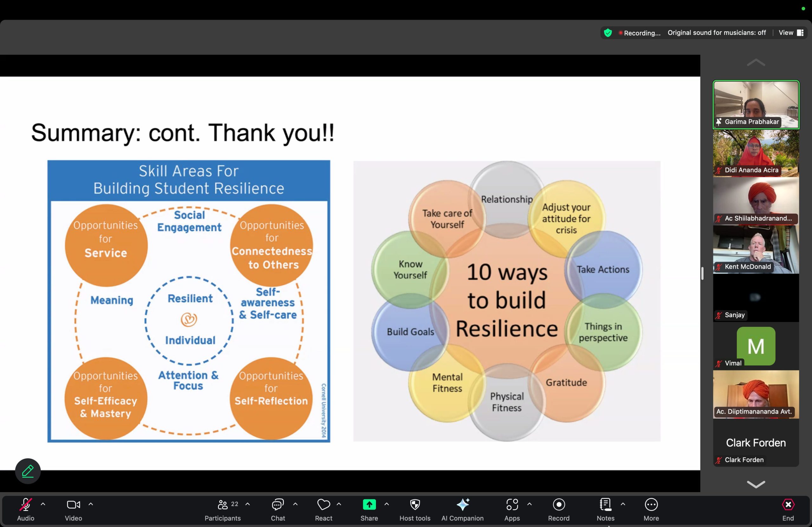Expand share options arrow beside Share

tap(387, 504)
